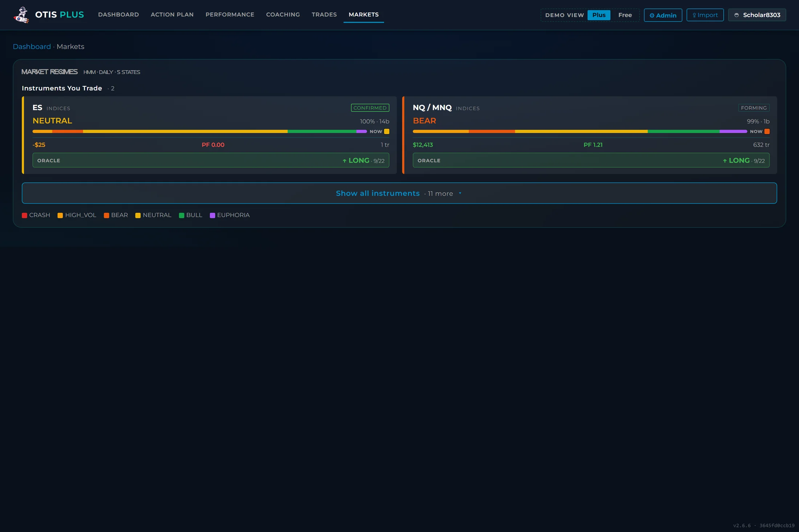The image size is (799, 532).
Task: Click the upload icon in Import button
Action: (694, 15)
